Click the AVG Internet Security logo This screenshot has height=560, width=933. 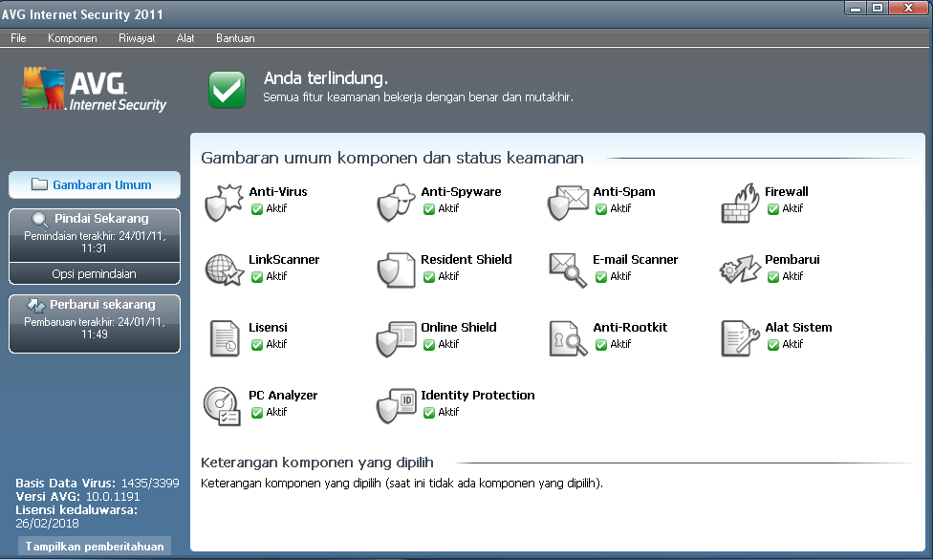[94, 89]
